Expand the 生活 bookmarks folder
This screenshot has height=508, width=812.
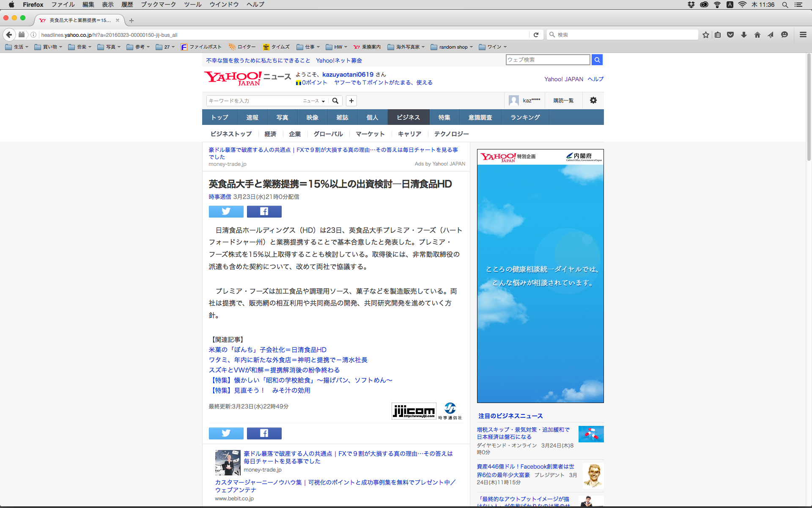(17, 47)
